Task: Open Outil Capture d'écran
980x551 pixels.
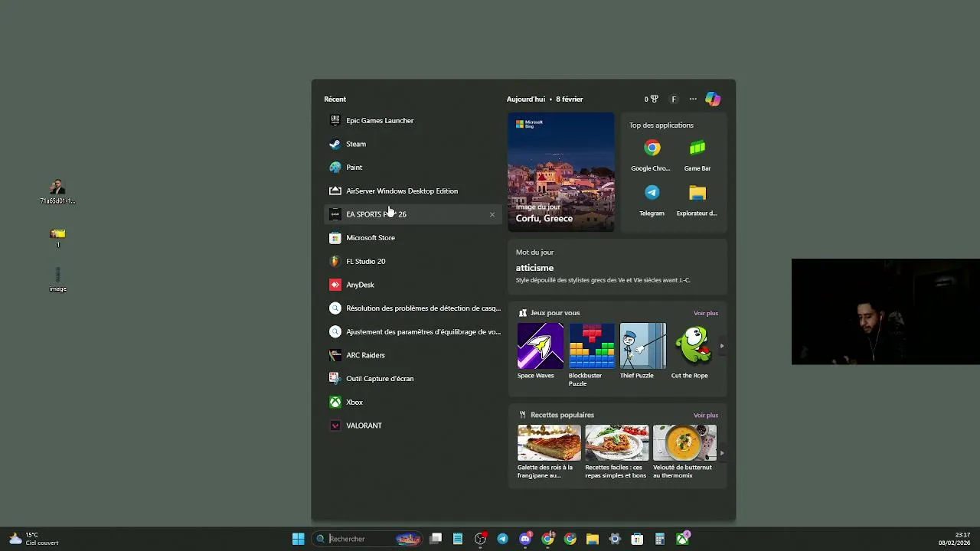Action: pyautogui.click(x=413, y=379)
